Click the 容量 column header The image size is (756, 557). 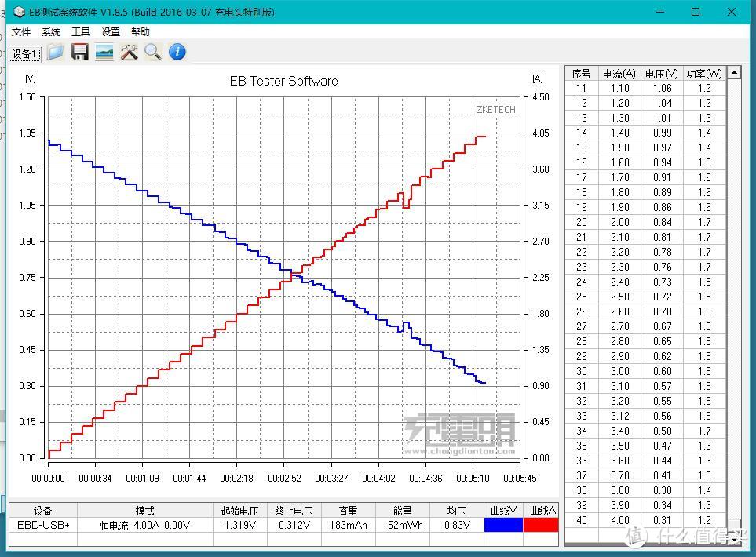348,510
